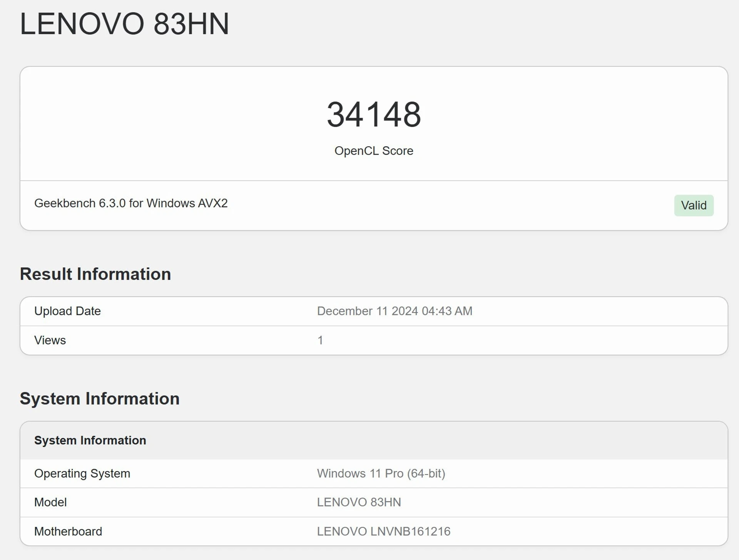This screenshot has height=560, width=739.
Task: Click the OpenCL Score label
Action: click(374, 151)
